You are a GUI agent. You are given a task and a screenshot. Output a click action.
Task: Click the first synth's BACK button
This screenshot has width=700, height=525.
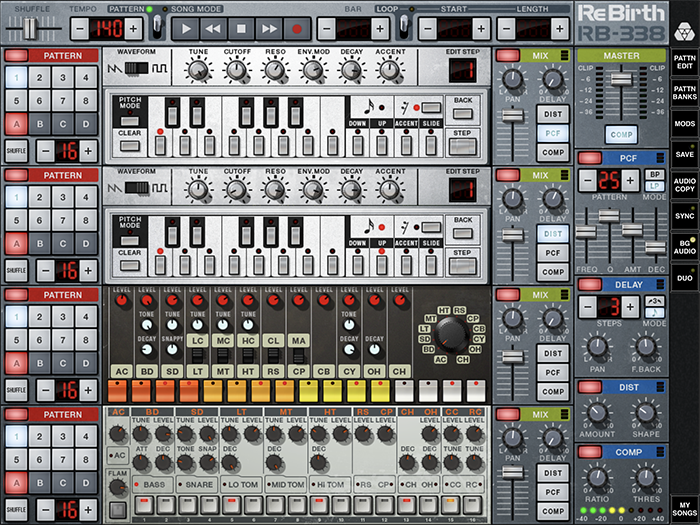(462, 113)
